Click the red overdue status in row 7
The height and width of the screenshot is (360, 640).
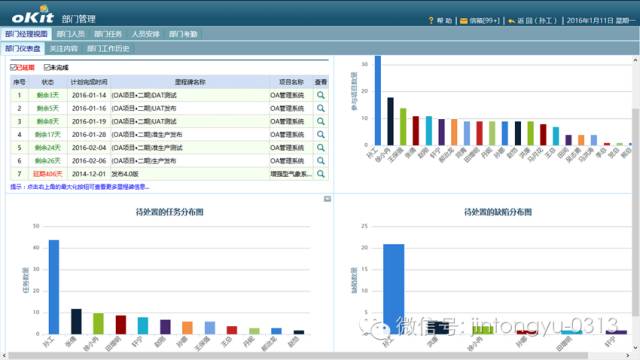coord(48,173)
